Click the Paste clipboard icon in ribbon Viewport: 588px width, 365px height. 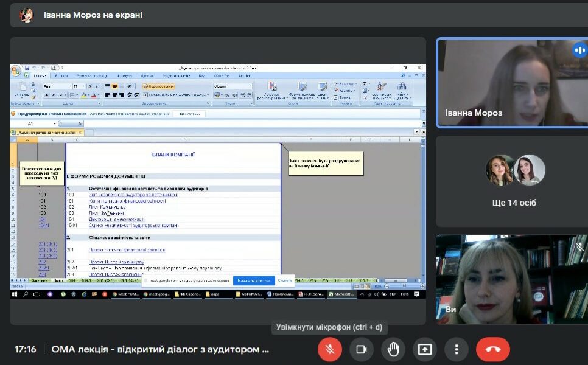click(x=22, y=88)
